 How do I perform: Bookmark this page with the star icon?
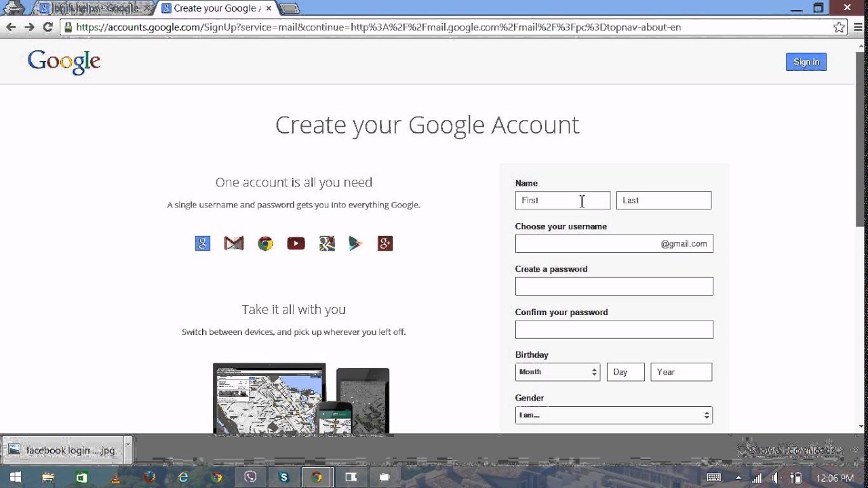pyautogui.click(x=840, y=27)
